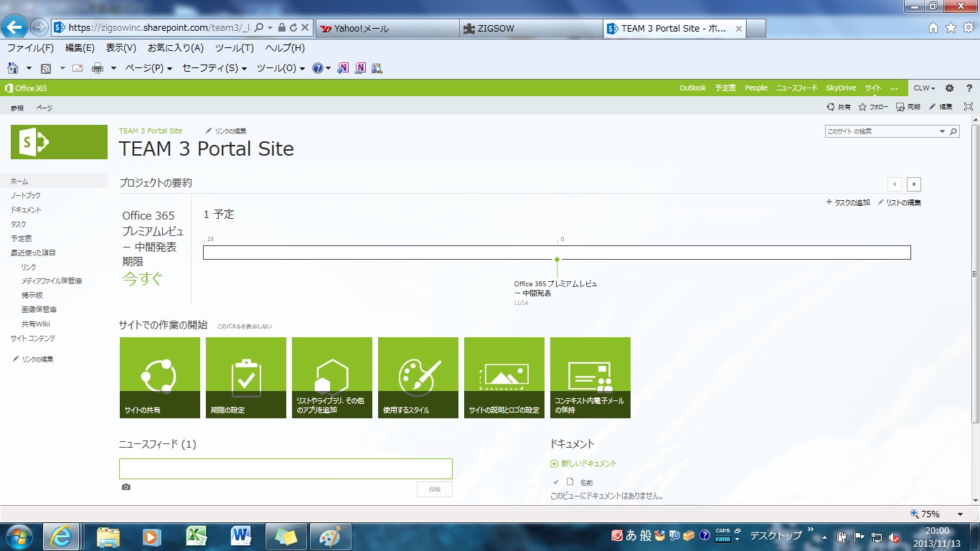
Task: Click 新しいドキュメント link
Action: pyautogui.click(x=583, y=463)
